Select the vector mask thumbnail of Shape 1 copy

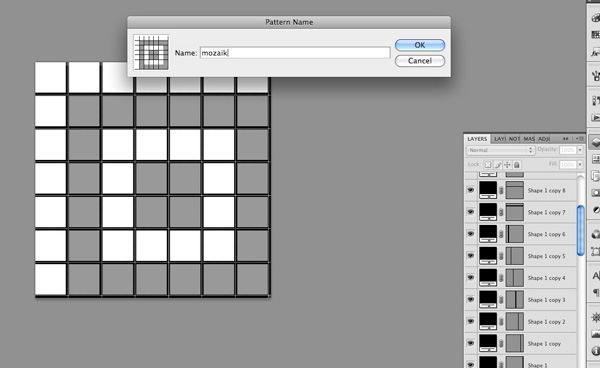515,343
